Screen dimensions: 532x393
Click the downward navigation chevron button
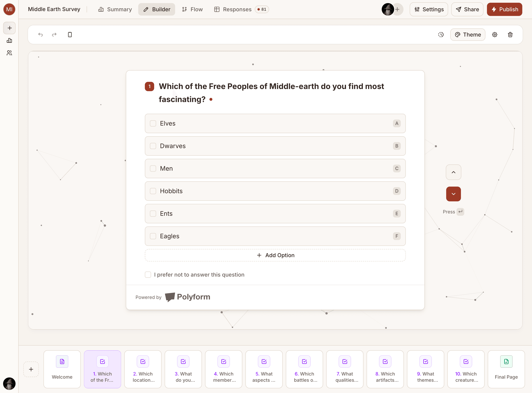coord(453,194)
